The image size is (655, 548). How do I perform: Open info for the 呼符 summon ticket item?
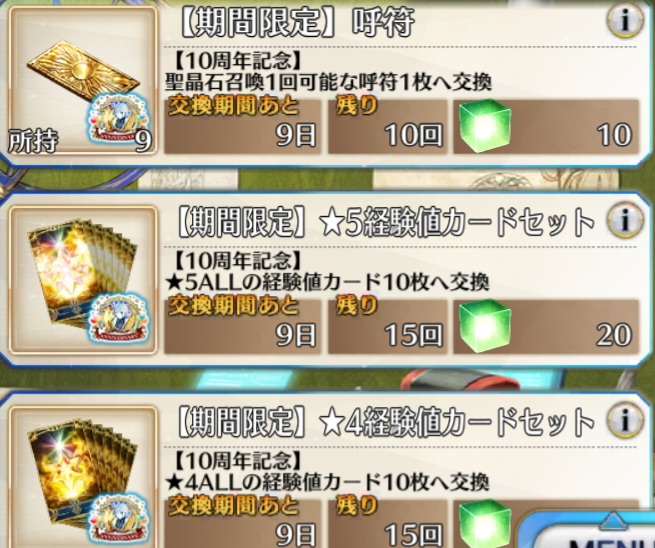click(625, 21)
